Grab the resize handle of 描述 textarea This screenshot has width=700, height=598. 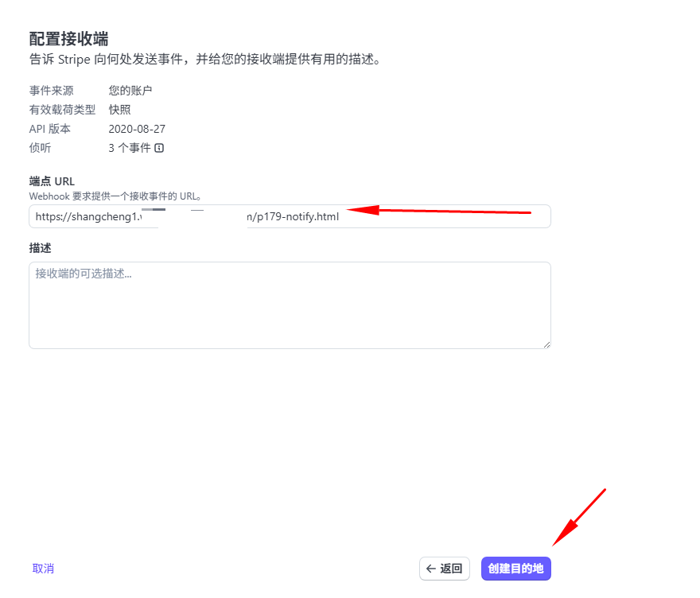click(546, 344)
